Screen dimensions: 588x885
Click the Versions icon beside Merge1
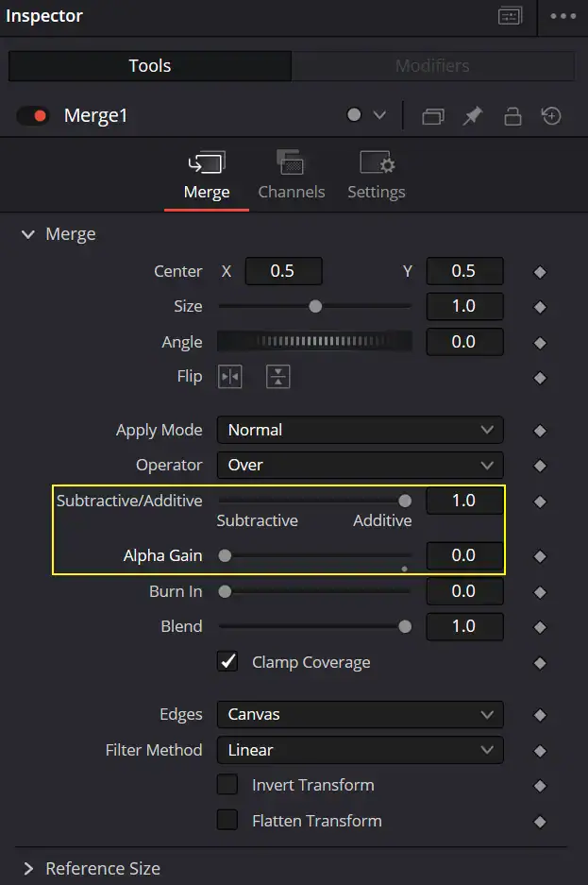(x=433, y=116)
